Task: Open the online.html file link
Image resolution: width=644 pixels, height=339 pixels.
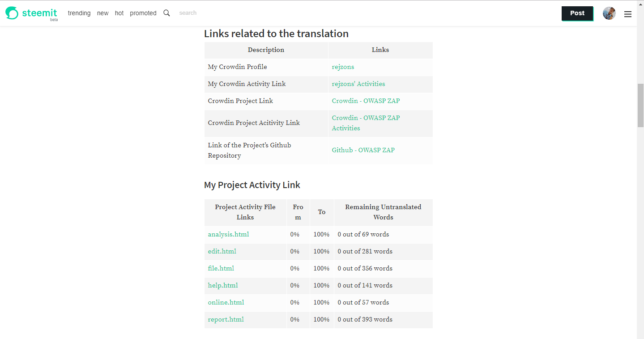Action: (226, 302)
